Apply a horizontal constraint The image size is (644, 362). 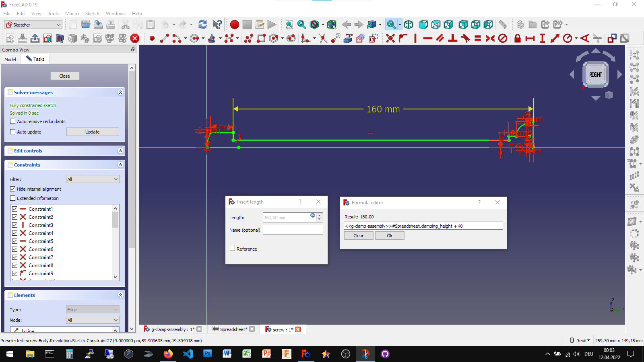click(427, 38)
